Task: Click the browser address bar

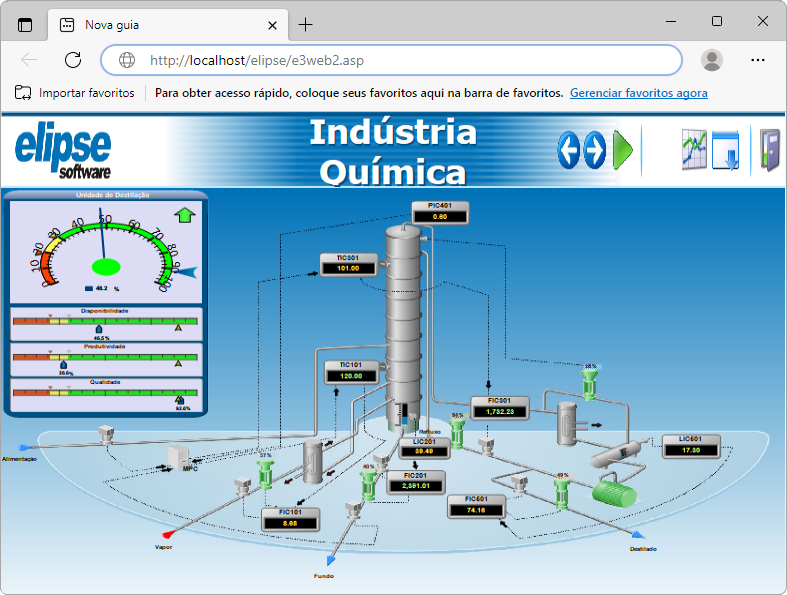Action: tap(391, 60)
